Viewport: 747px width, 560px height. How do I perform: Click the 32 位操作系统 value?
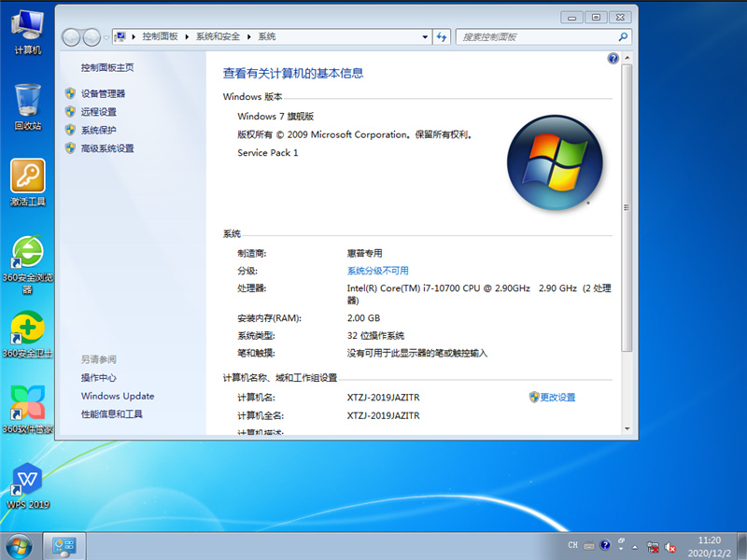[375, 336]
